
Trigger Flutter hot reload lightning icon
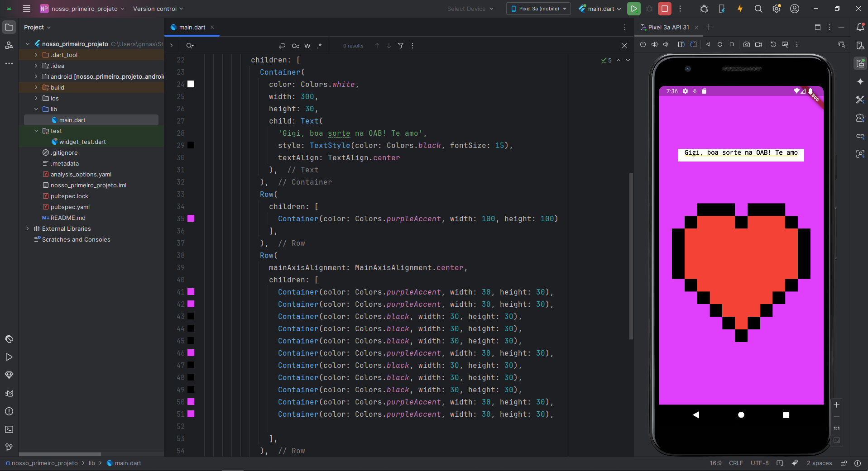coord(740,9)
